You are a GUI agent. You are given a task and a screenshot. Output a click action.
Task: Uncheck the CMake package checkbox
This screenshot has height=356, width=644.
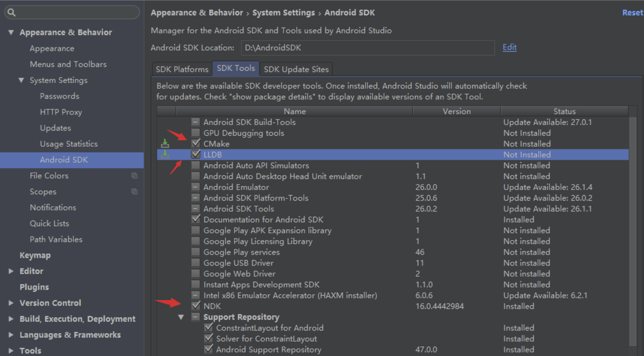[x=196, y=143]
